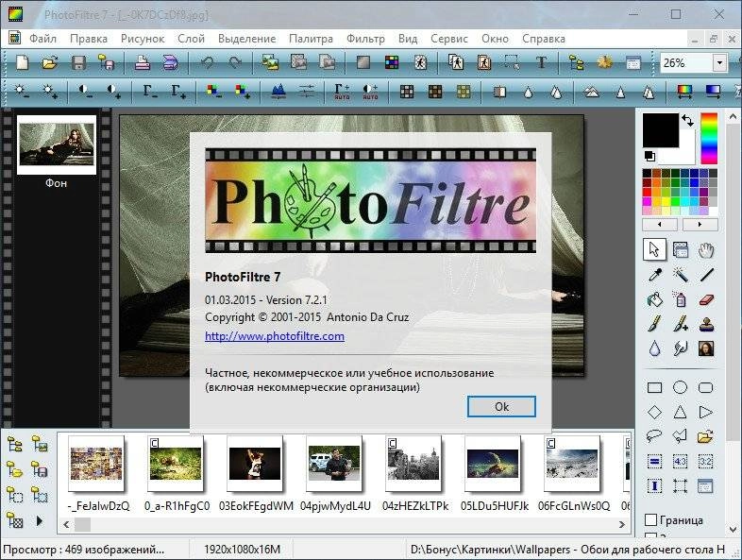Select the Clone stamp tool

[x=706, y=324]
